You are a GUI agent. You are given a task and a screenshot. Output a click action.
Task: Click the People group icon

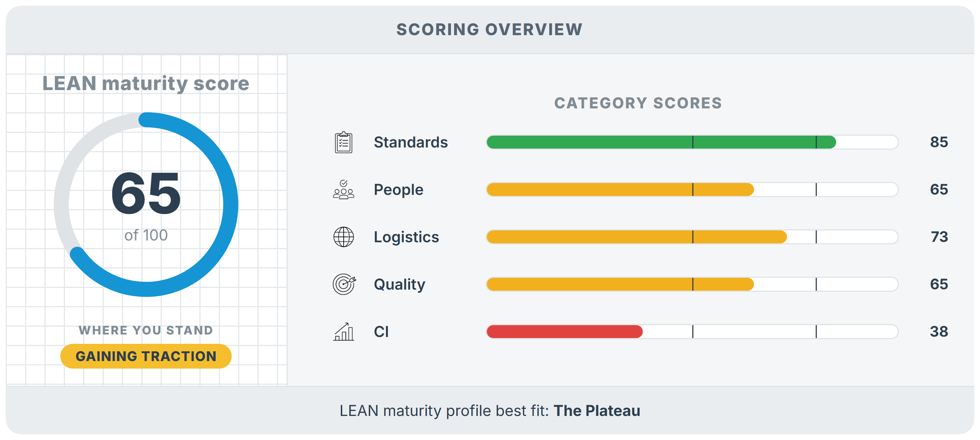(344, 189)
